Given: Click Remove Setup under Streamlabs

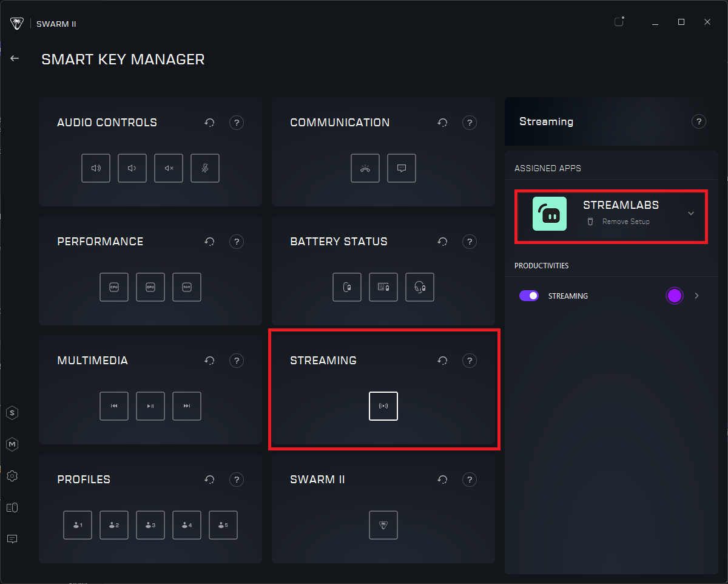Looking at the screenshot, I should (626, 222).
